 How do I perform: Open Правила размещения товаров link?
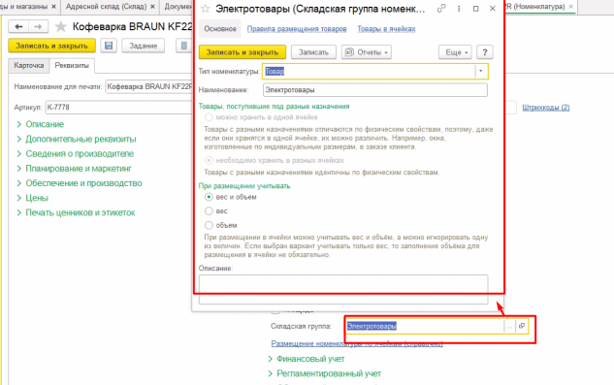tap(297, 29)
